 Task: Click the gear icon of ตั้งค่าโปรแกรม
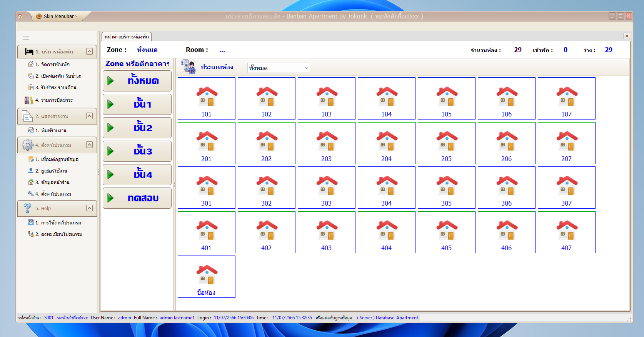point(28,145)
